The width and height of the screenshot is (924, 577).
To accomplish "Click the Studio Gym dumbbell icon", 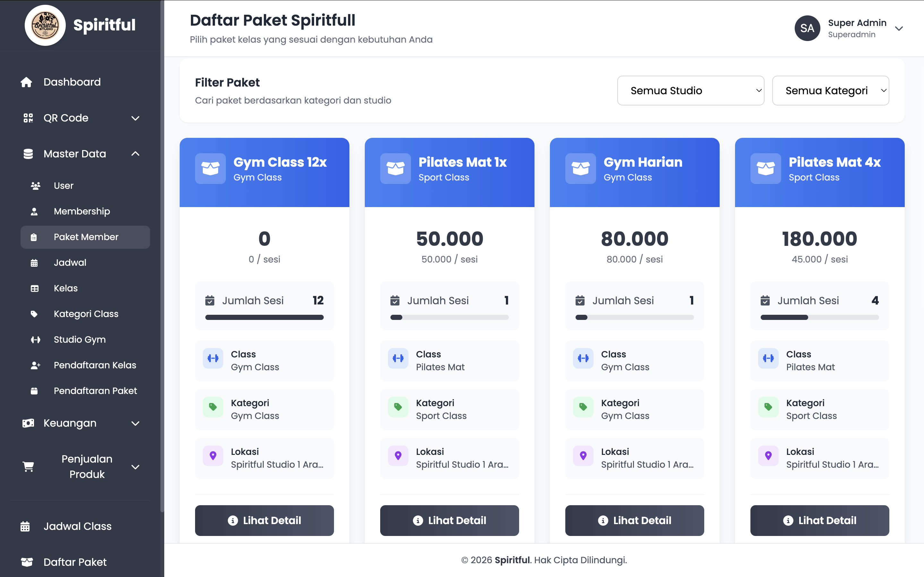I will [35, 340].
